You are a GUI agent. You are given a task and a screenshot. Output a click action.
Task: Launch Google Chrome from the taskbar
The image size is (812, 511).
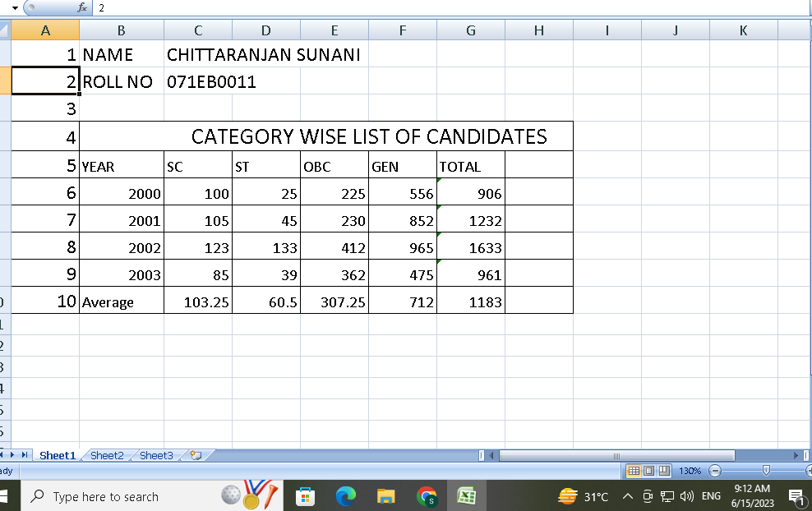(427, 496)
